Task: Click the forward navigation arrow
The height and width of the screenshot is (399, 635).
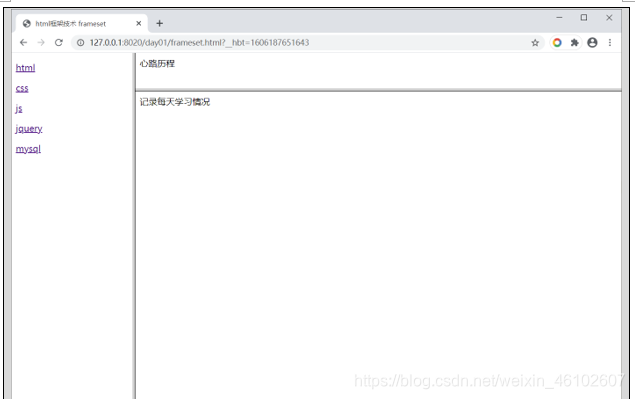Action: click(41, 43)
